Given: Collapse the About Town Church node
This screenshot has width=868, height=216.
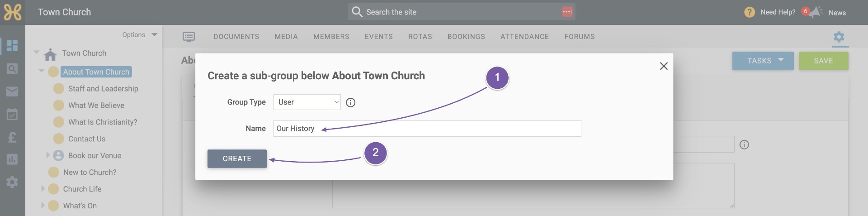Looking at the screenshot, I should [x=41, y=72].
